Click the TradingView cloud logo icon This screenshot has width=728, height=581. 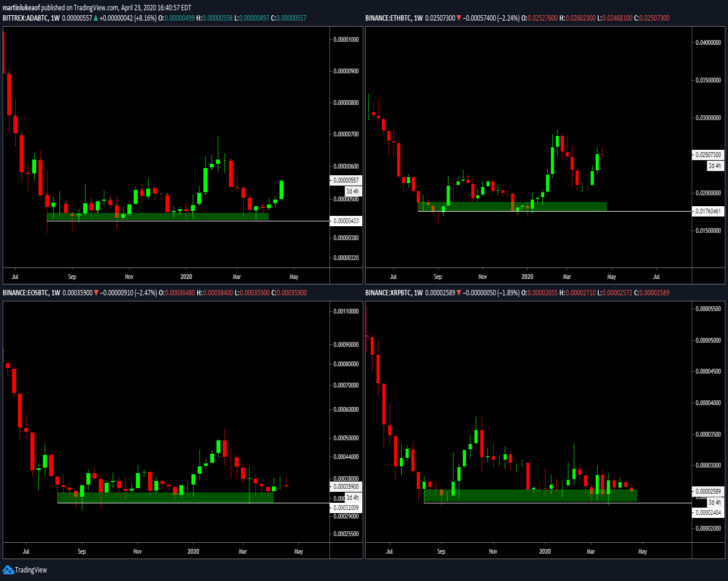pos(8,569)
